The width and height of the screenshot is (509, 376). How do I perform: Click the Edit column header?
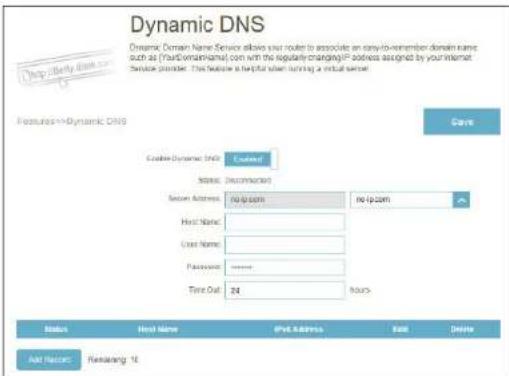pyautogui.click(x=400, y=329)
